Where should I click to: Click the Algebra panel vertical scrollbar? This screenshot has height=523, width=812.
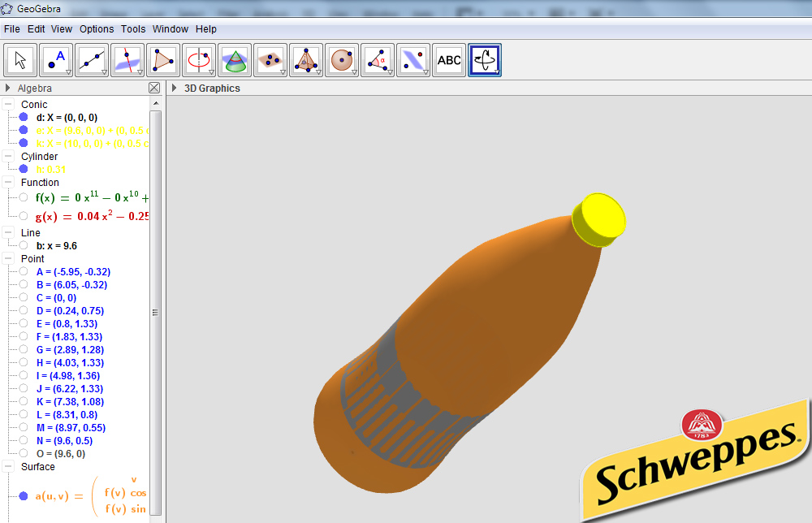156,312
